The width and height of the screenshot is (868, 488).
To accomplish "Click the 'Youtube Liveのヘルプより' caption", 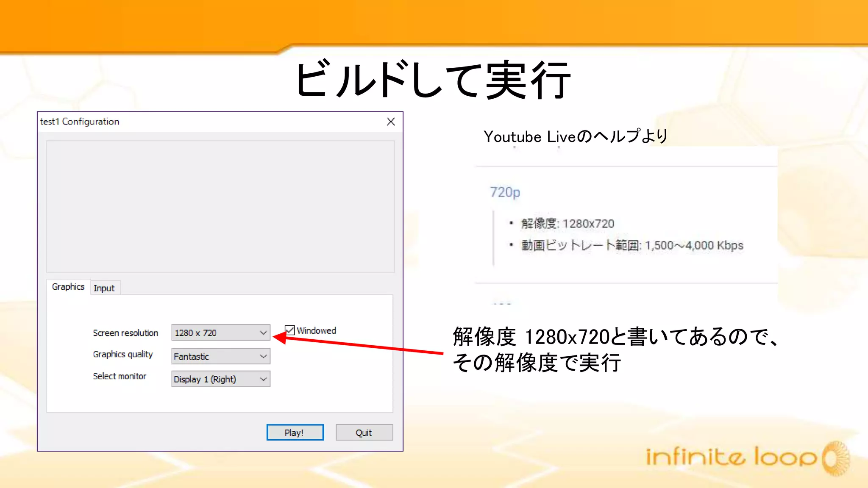I will (576, 136).
